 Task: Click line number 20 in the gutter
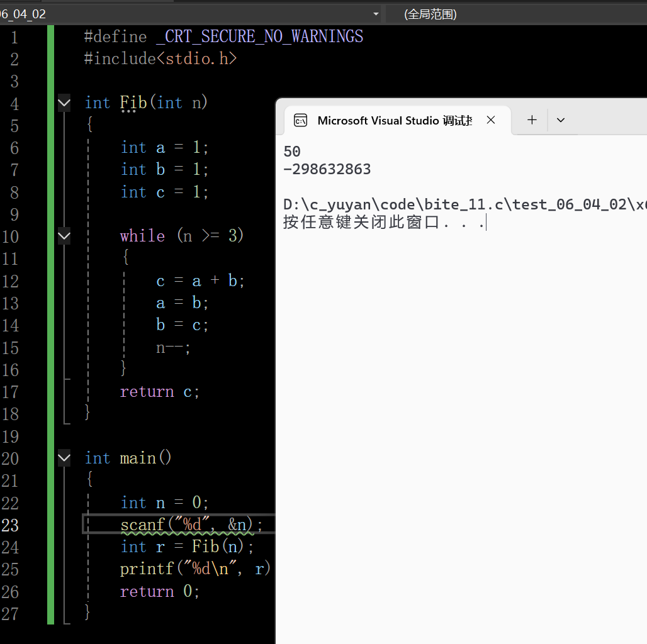10,458
